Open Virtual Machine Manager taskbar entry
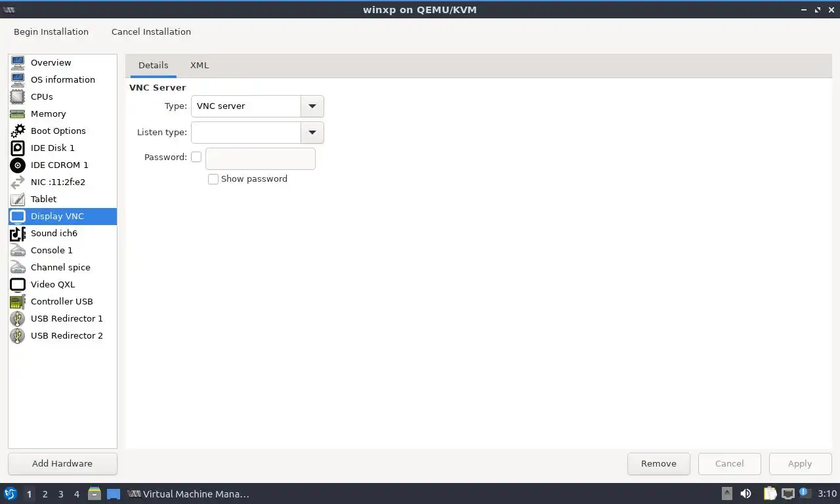Screen dimensions: 840x504 [x=189, y=494]
